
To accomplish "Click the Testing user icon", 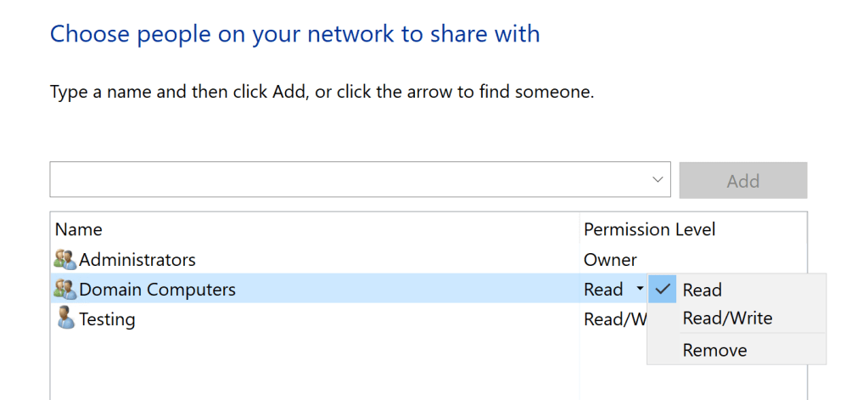I will (64, 319).
